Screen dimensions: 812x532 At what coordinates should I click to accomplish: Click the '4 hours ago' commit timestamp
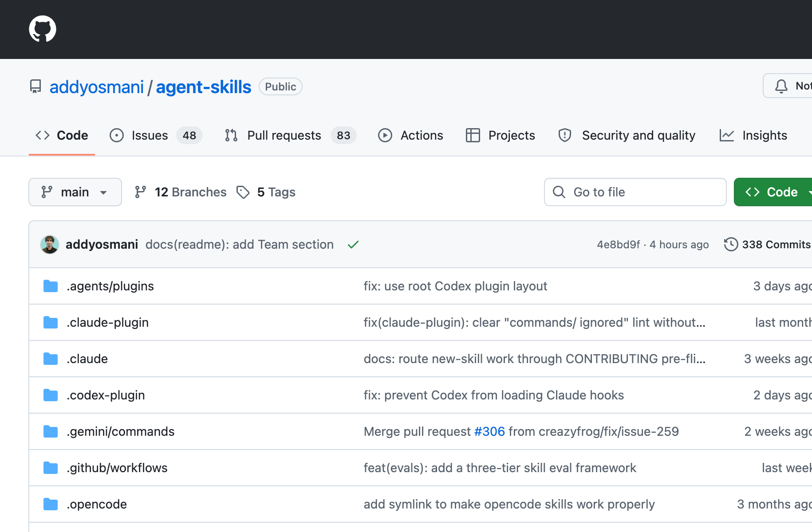679,245
